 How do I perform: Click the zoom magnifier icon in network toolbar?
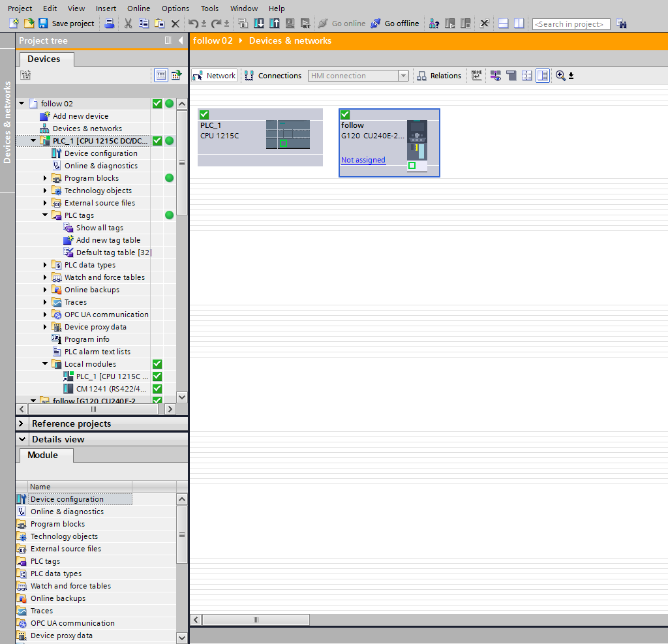tap(560, 76)
